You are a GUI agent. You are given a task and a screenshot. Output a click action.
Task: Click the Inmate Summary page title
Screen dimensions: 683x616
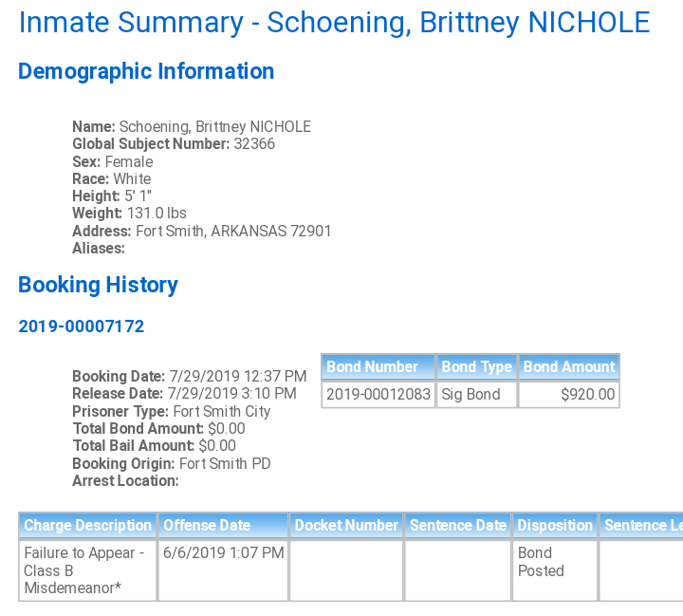(x=334, y=23)
